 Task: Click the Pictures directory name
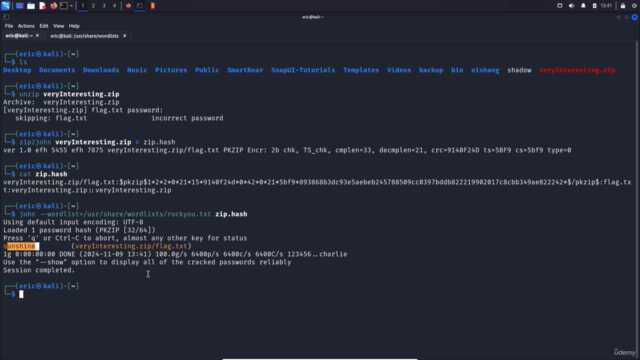point(171,70)
